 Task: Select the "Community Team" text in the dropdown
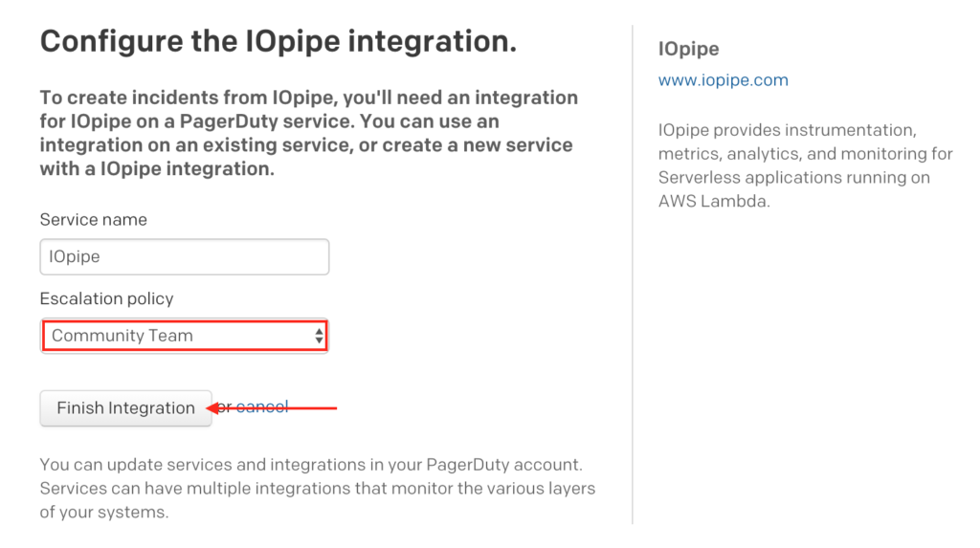pos(122,336)
